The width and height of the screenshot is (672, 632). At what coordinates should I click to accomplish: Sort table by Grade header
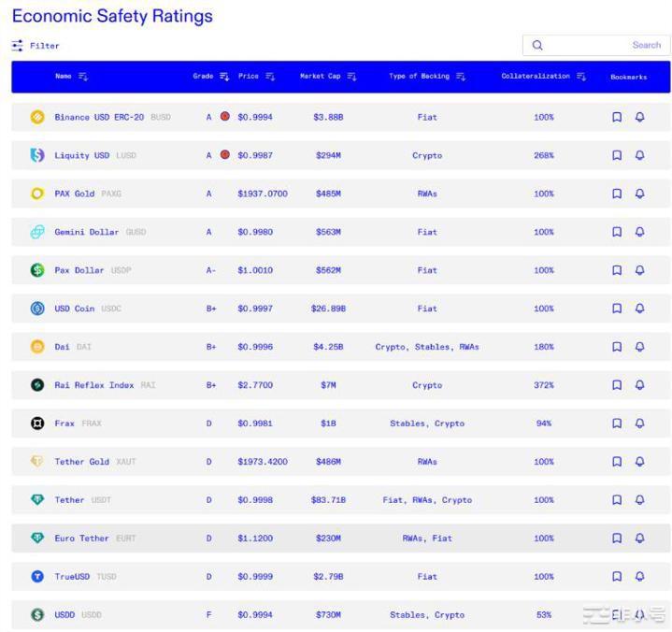pos(224,77)
